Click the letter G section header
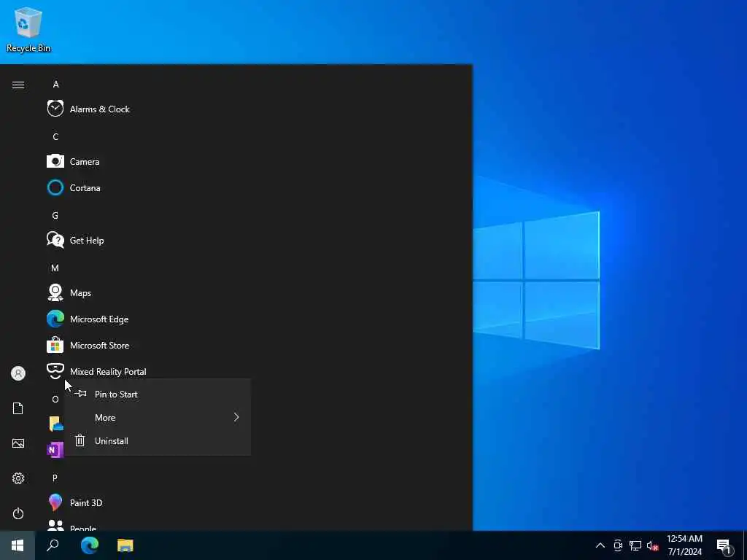This screenshot has width=747, height=560. (55, 215)
